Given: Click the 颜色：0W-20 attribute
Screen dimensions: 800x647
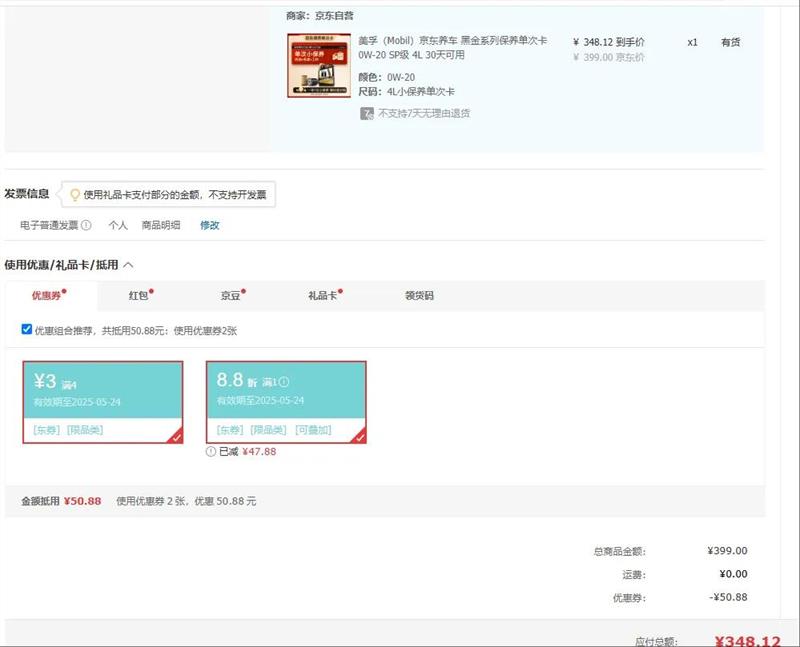Looking at the screenshot, I should pyautogui.click(x=387, y=78).
